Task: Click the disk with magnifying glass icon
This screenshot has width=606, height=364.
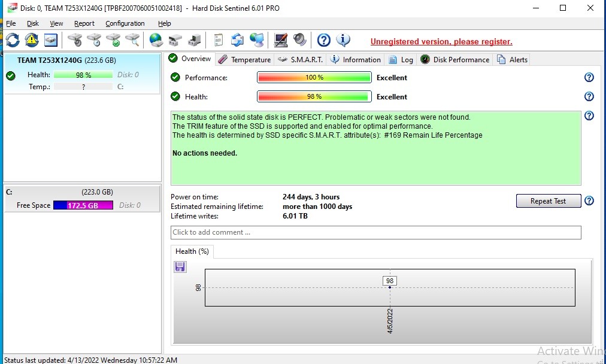Action: (x=132, y=40)
